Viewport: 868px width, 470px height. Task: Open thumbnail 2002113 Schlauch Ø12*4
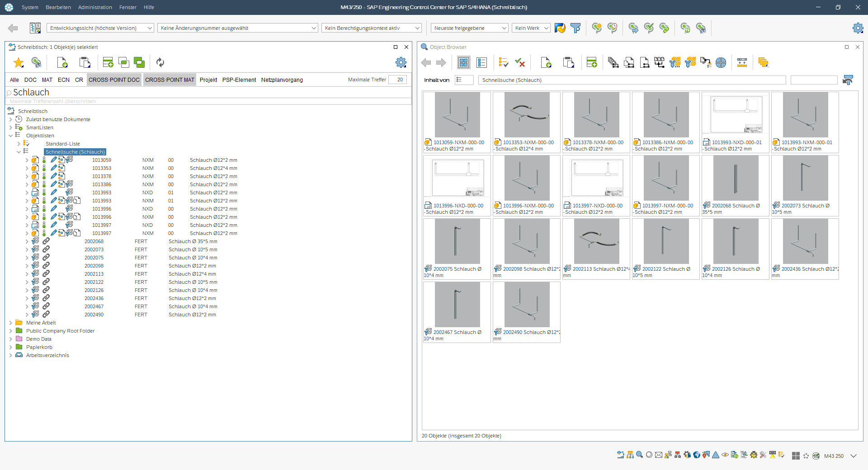(x=596, y=249)
